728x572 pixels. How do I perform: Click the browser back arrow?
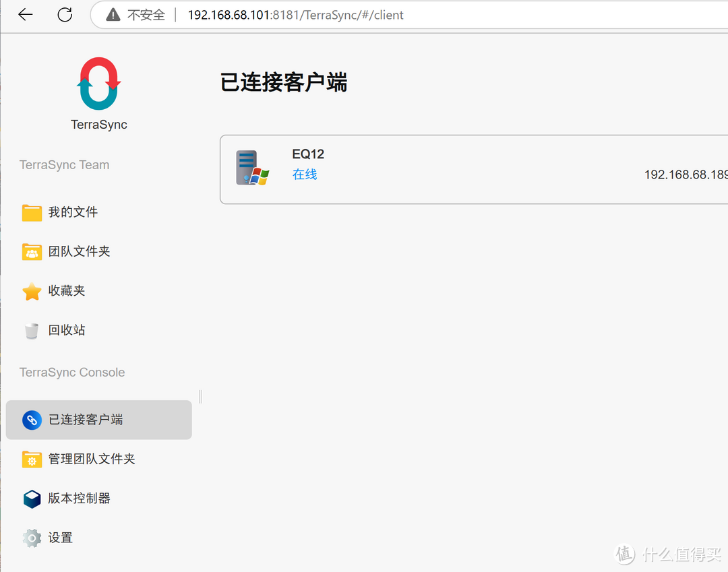pos(26,15)
